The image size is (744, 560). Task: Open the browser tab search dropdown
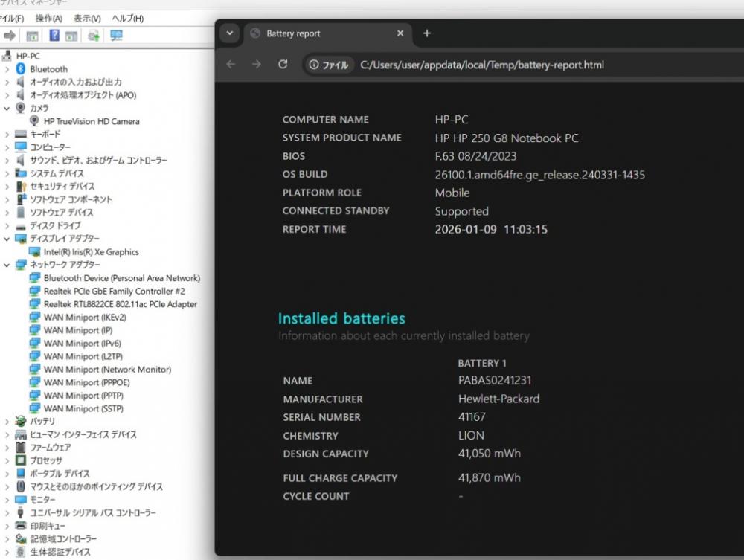click(230, 33)
